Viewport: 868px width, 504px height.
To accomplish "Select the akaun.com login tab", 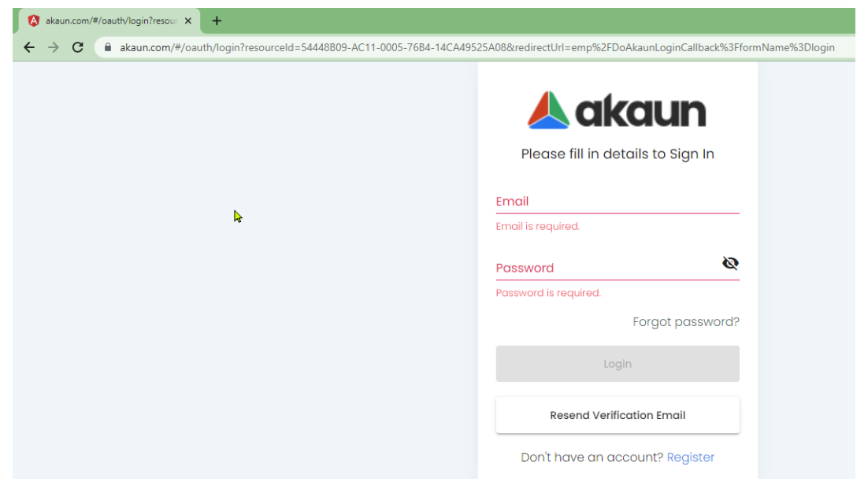I will [x=109, y=21].
